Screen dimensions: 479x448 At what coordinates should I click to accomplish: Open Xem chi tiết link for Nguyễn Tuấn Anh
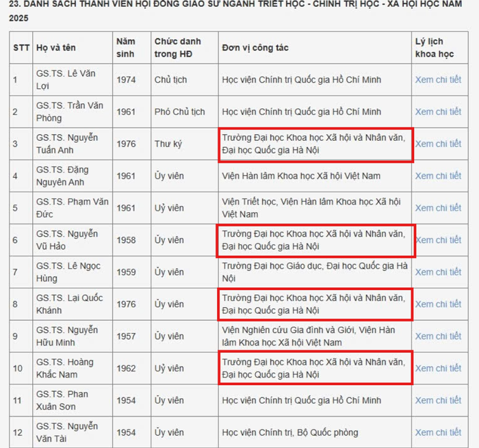point(438,144)
